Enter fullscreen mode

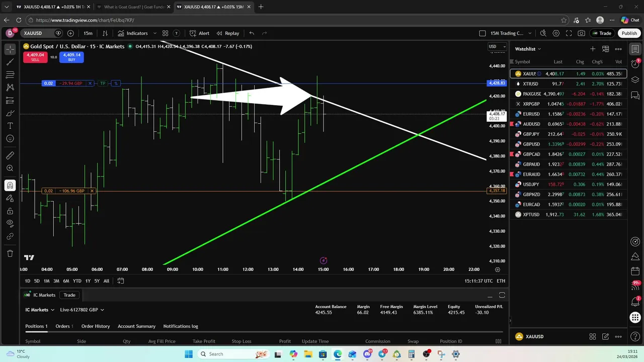(x=569, y=33)
